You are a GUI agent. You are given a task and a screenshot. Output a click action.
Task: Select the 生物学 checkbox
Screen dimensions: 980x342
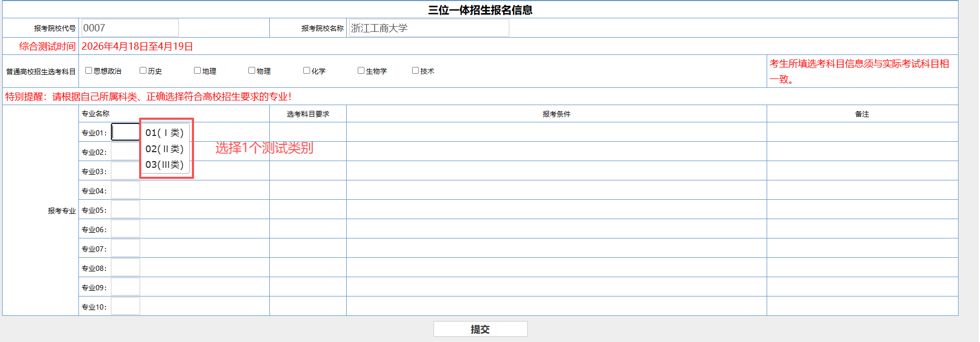click(x=361, y=71)
